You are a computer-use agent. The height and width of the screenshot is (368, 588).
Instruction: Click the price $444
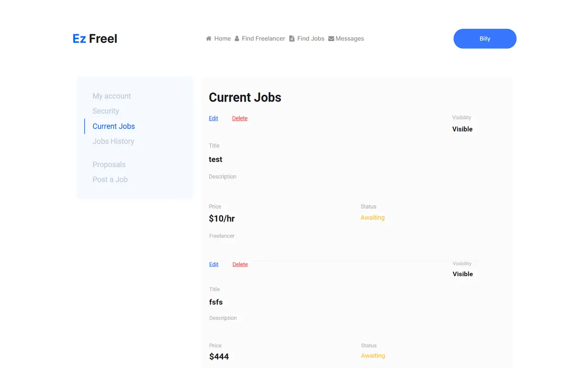[219, 357]
